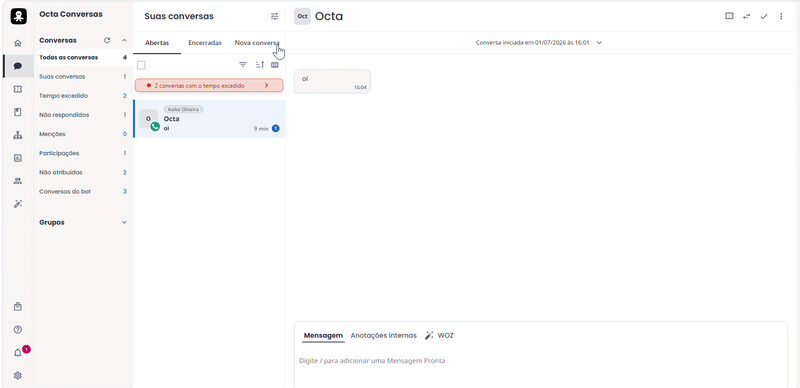Click the filter icon above conversation list
Screen dimensions: 800x388
pos(243,65)
